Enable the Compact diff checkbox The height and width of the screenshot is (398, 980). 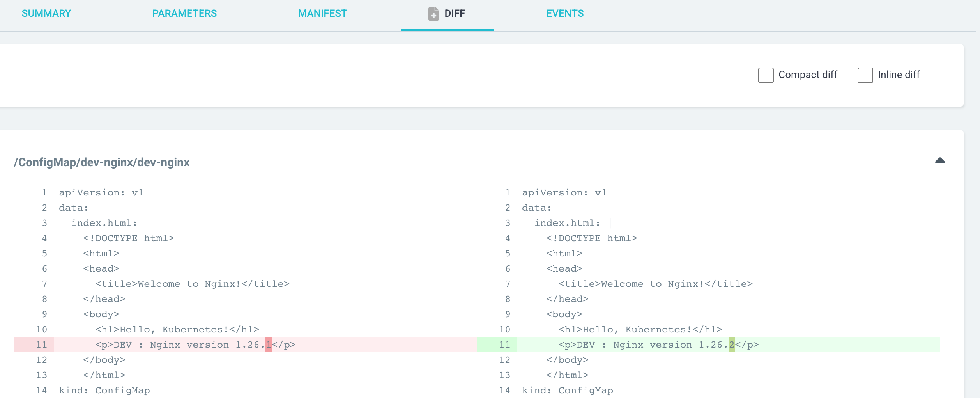click(x=766, y=75)
